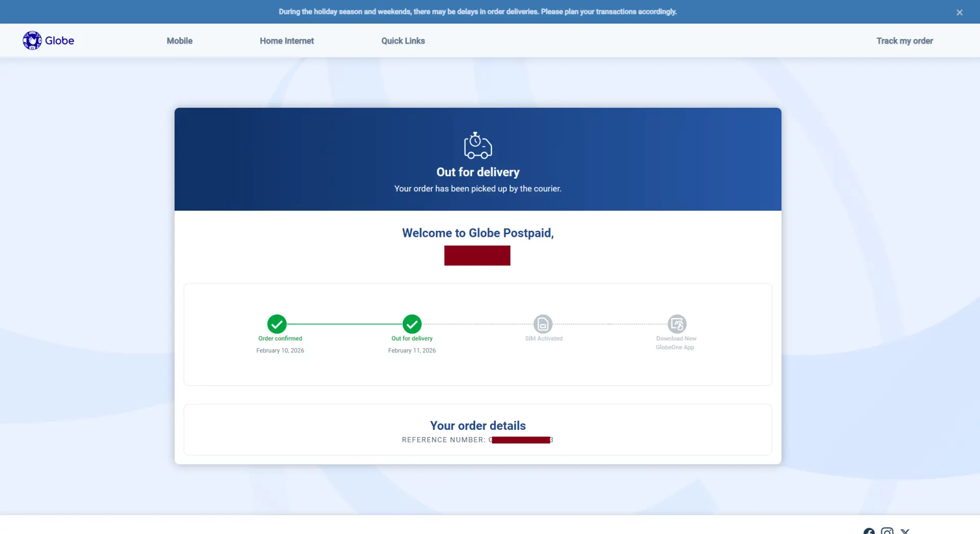
Task: Click the 'Your order details' heading
Action: coord(478,426)
